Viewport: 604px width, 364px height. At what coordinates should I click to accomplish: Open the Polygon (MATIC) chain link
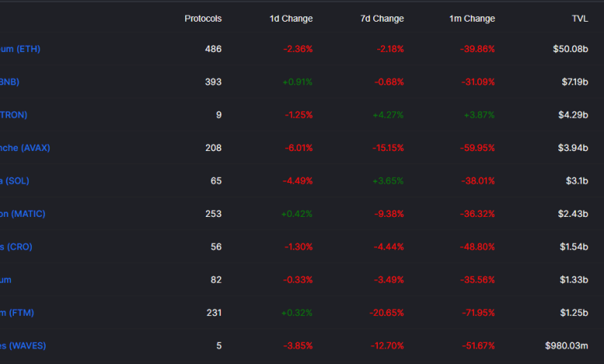(23, 214)
